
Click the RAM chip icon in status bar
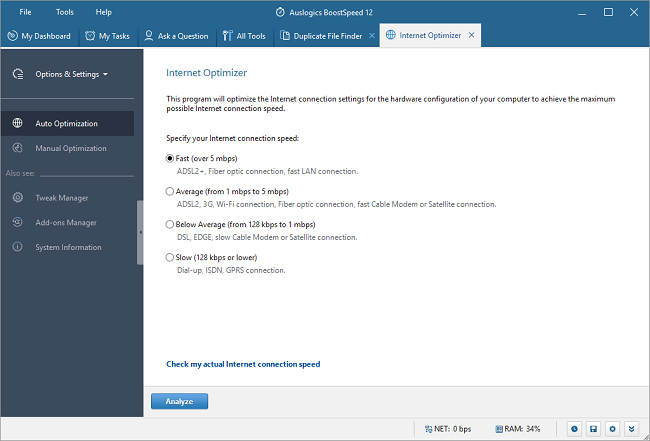pyautogui.click(x=499, y=429)
